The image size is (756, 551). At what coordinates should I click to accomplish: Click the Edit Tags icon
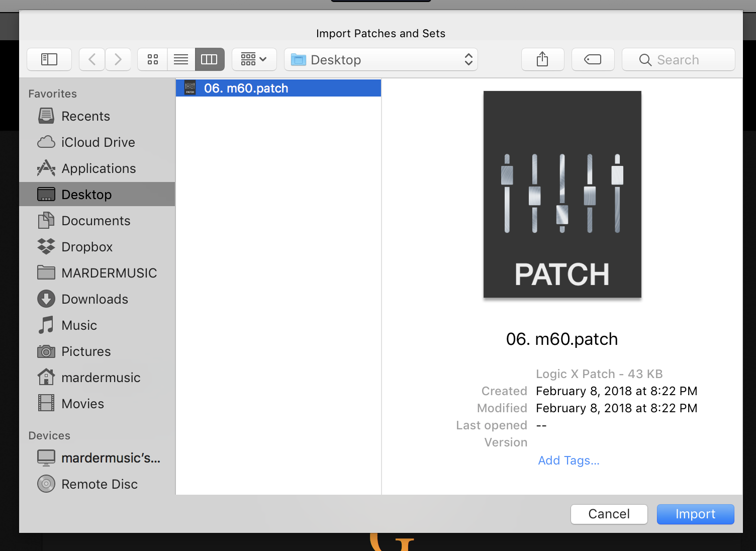[593, 60]
